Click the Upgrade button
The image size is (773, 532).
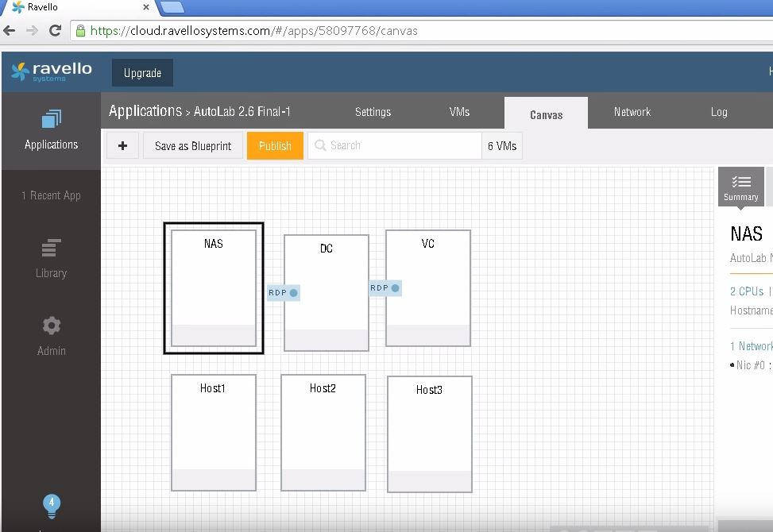point(142,73)
